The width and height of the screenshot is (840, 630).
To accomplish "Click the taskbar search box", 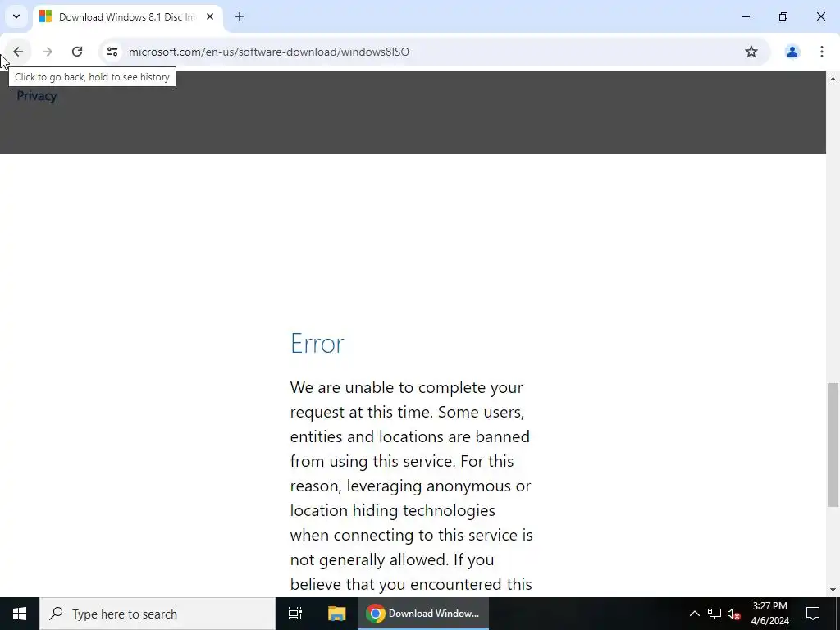I will coord(157,614).
